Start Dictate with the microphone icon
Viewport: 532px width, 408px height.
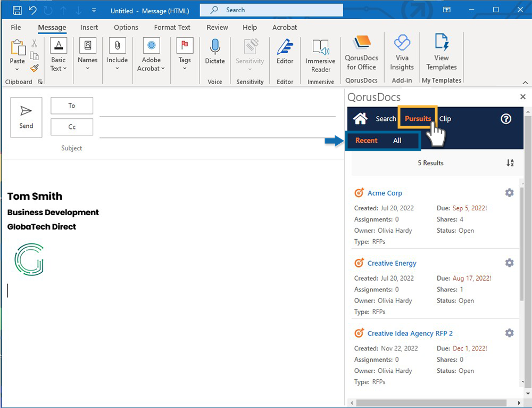click(215, 52)
